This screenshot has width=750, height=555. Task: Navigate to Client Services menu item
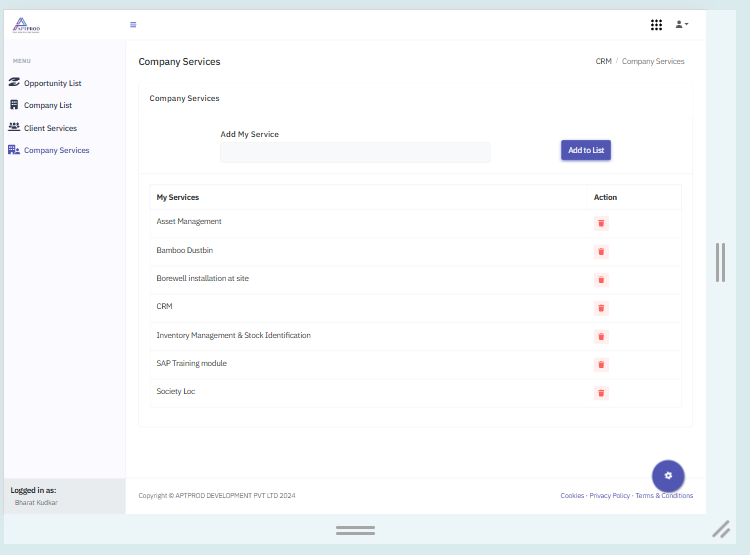tap(50, 128)
